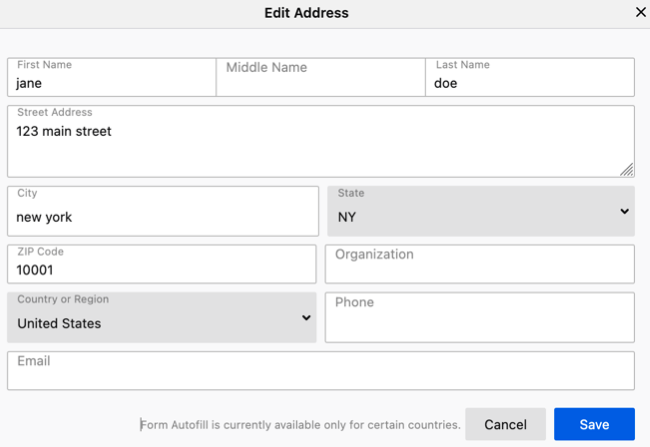Click the ZIP Code field

click(162, 264)
